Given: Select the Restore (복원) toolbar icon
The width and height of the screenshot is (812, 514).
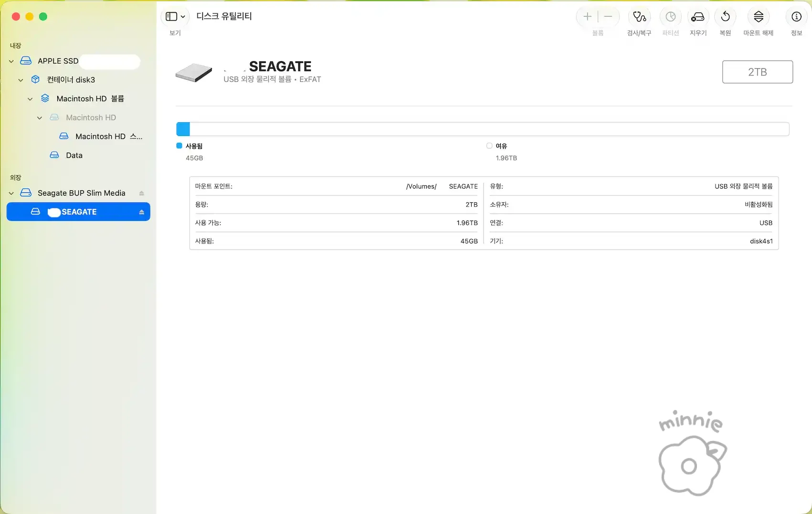Looking at the screenshot, I should coord(725,17).
